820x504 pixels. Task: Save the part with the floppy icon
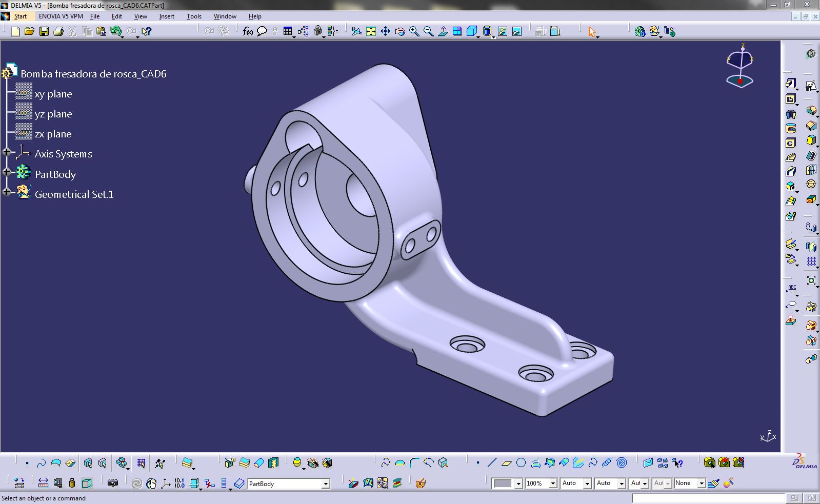point(44,31)
